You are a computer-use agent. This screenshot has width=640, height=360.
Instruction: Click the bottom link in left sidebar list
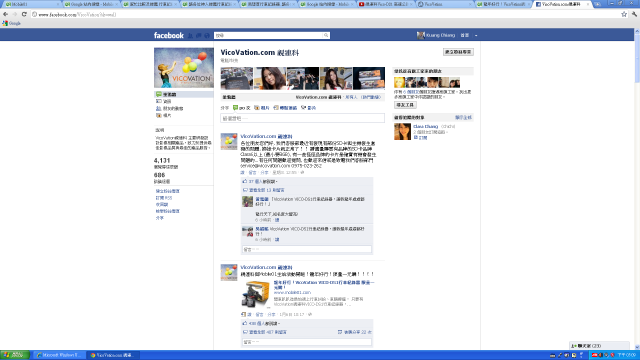pyautogui.click(x=160, y=218)
